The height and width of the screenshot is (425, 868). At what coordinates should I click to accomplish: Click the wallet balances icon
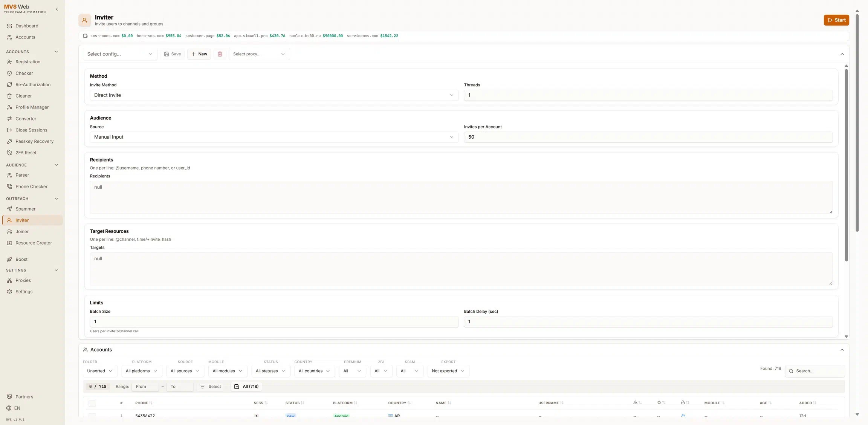coord(85,36)
